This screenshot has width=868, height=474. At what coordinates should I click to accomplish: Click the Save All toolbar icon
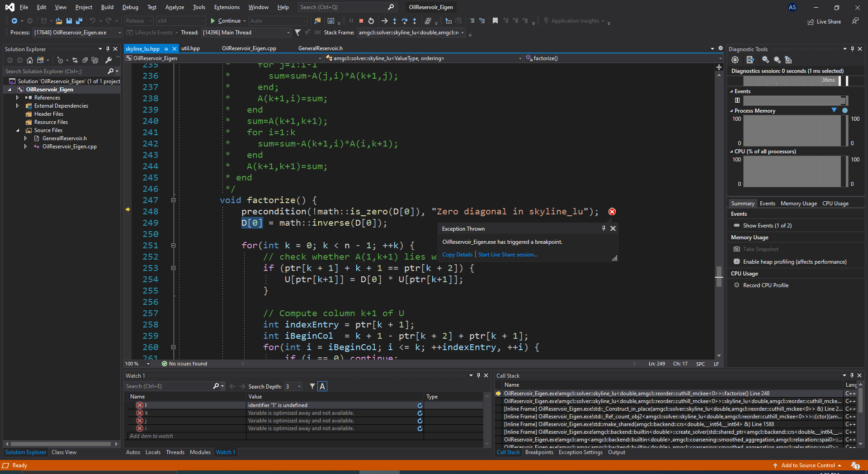pos(79,21)
